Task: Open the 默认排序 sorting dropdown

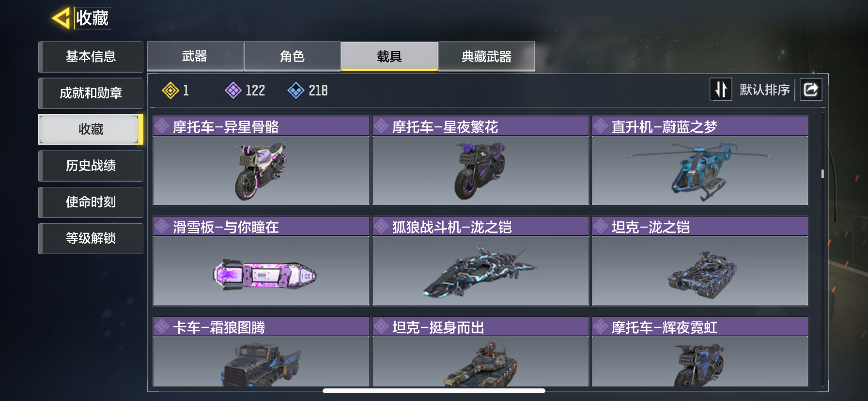Action: pos(764,90)
